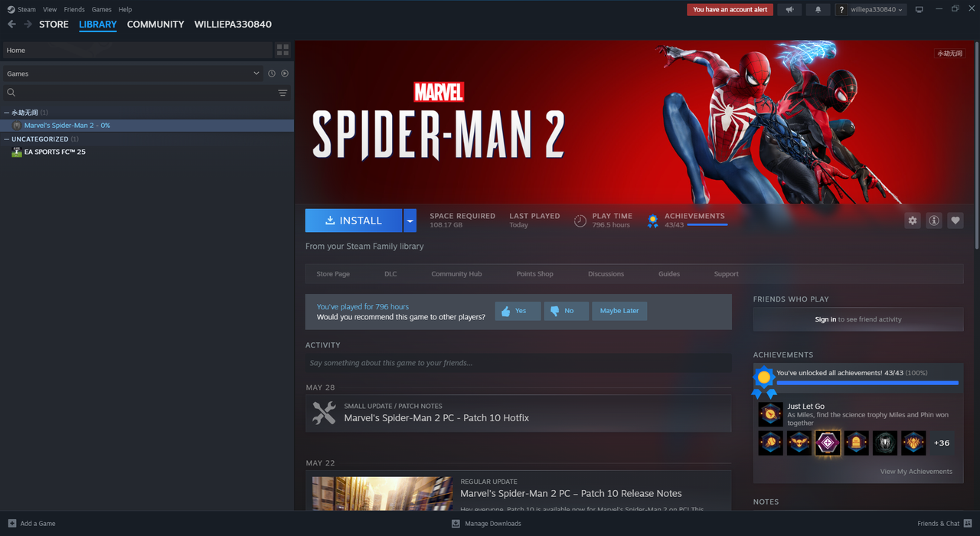Open the Games menu

101,10
